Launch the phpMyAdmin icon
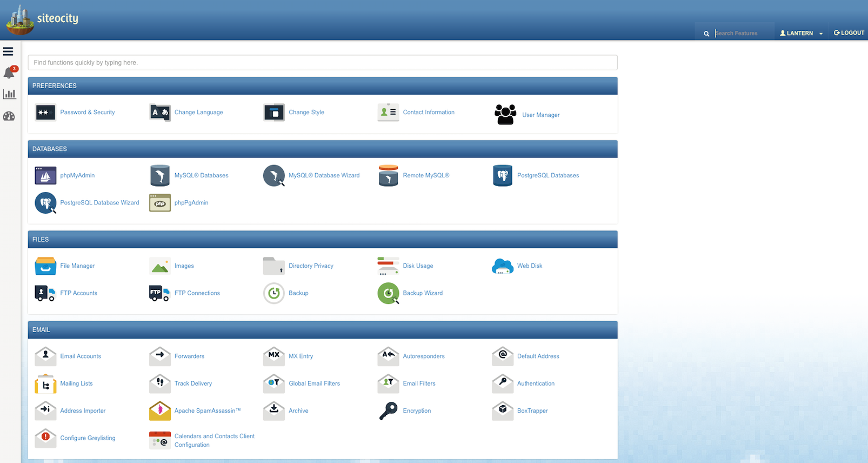 [45, 175]
